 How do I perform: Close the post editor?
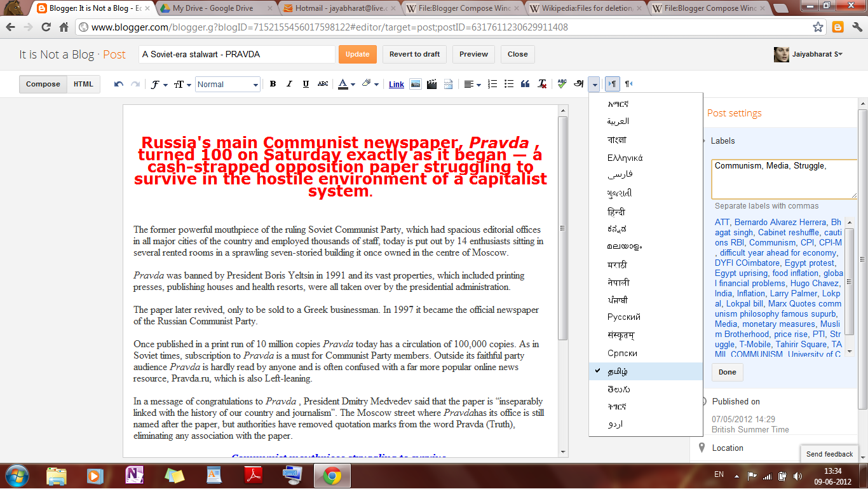coord(517,54)
